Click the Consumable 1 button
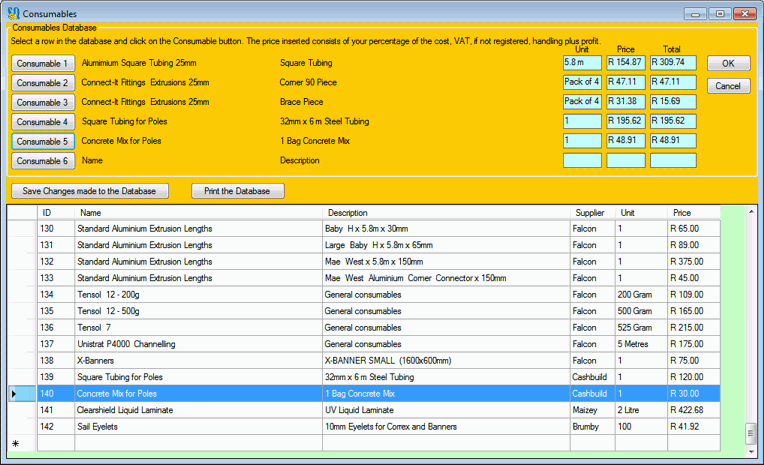 (41, 63)
